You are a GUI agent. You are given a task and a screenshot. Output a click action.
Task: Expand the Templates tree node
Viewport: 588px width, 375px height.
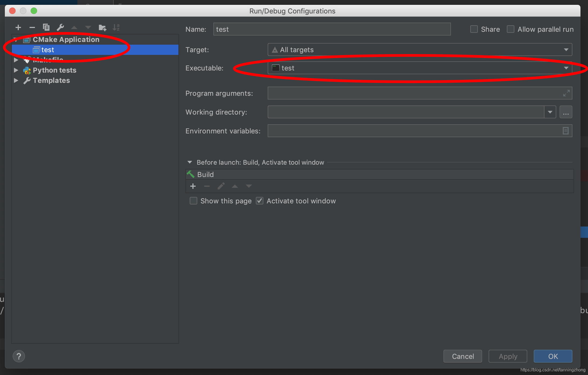[x=16, y=80]
